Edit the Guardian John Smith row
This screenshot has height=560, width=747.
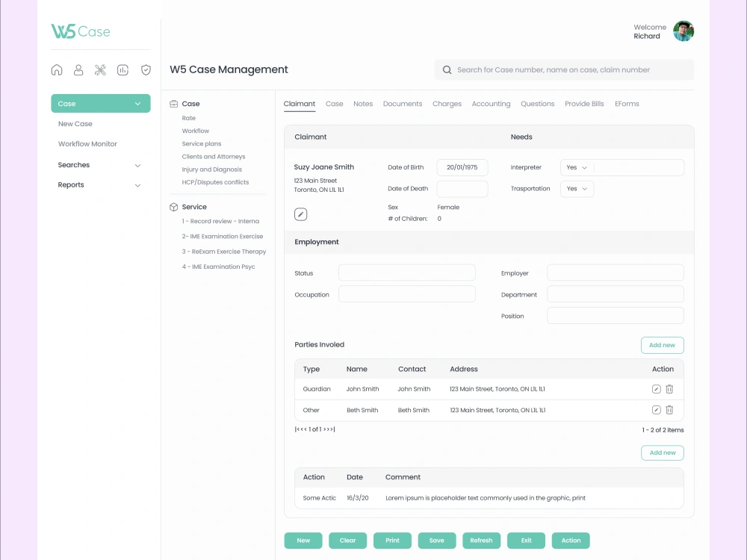coord(656,389)
